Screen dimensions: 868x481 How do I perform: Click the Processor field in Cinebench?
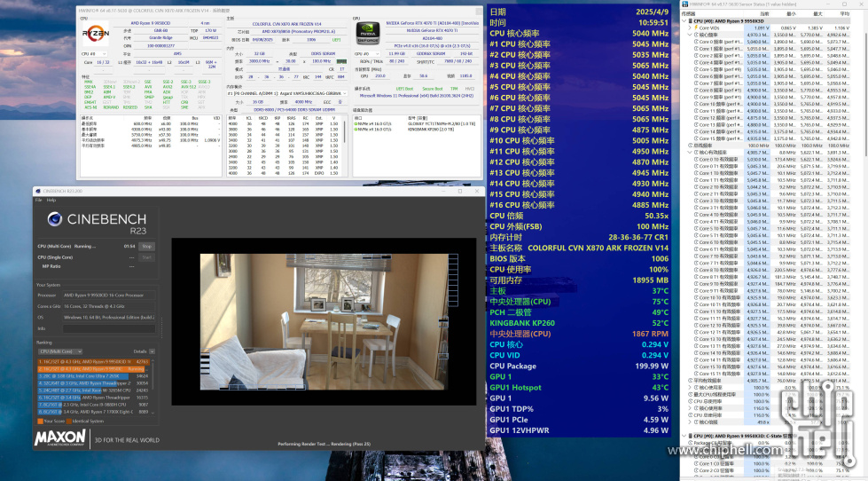(108, 296)
